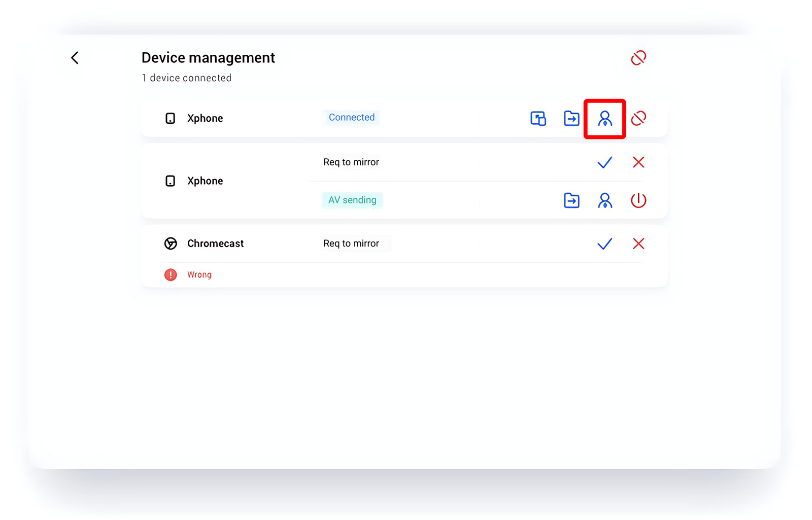Screen dimensions: 812x520
Task: Stop AV sending with red power icon
Action: tap(638, 200)
